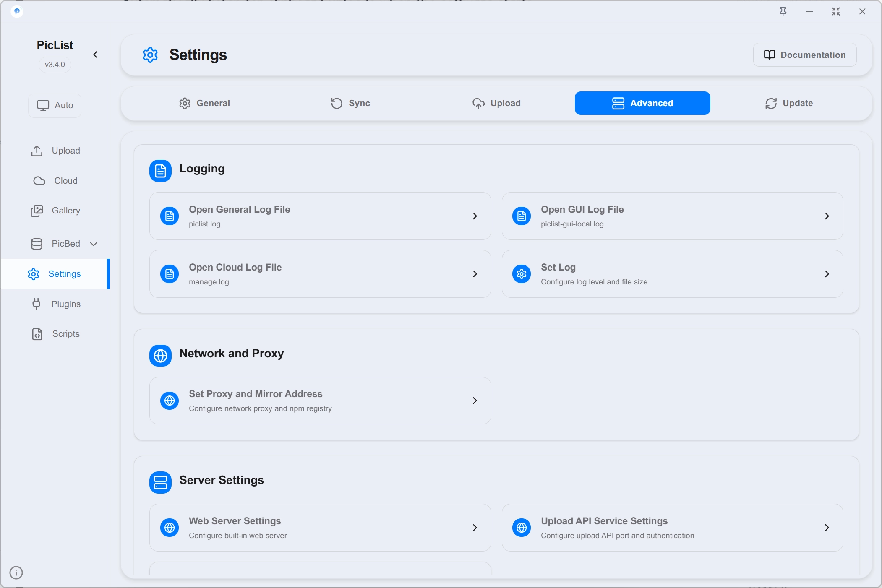Click the monitor icon on Auto theme button
The height and width of the screenshot is (588, 882).
click(x=43, y=105)
